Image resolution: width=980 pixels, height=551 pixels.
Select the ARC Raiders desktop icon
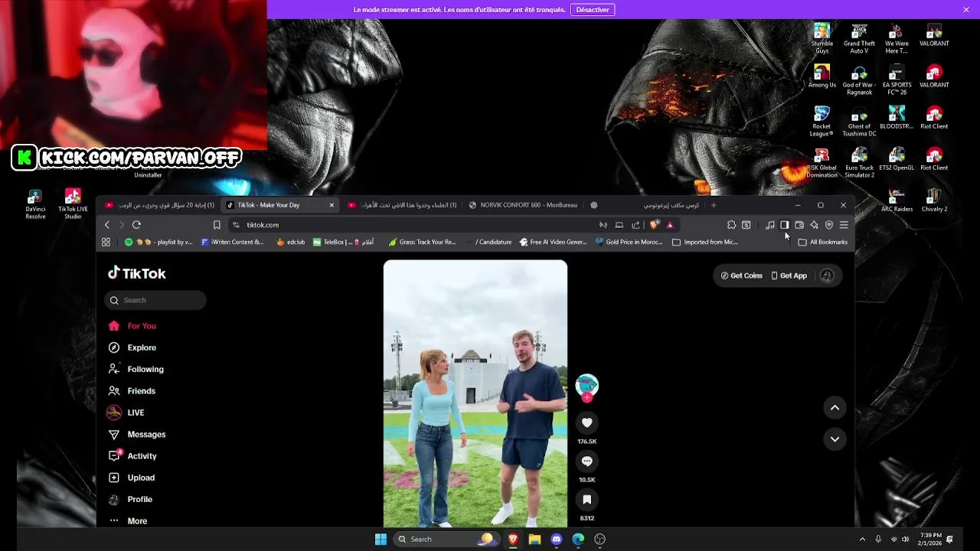[897, 201]
